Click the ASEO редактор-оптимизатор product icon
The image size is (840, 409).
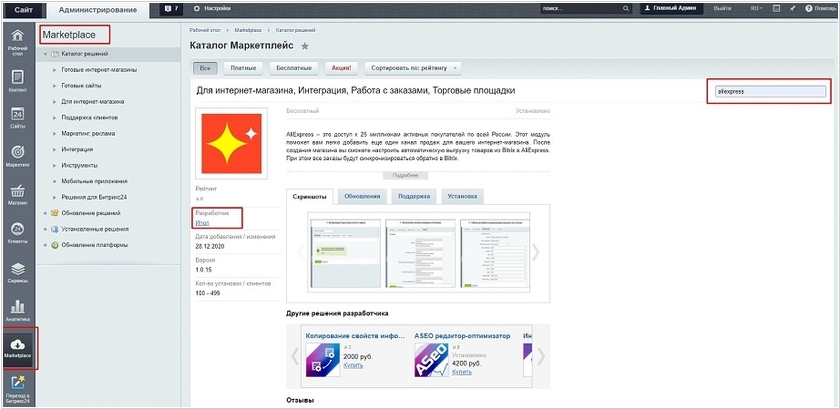(x=431, y=360)
